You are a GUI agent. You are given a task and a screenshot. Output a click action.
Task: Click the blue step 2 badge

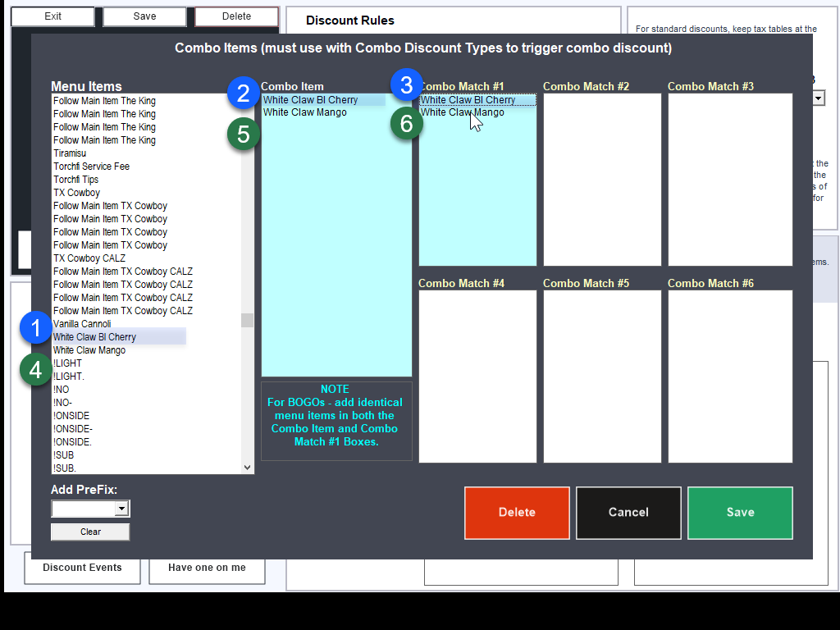pos(243,93)
